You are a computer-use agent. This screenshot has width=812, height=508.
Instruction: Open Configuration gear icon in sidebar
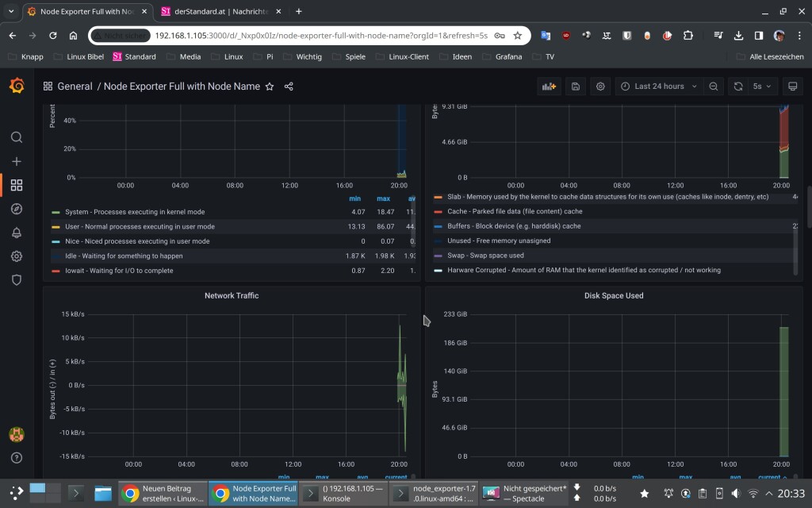[17, 256]
